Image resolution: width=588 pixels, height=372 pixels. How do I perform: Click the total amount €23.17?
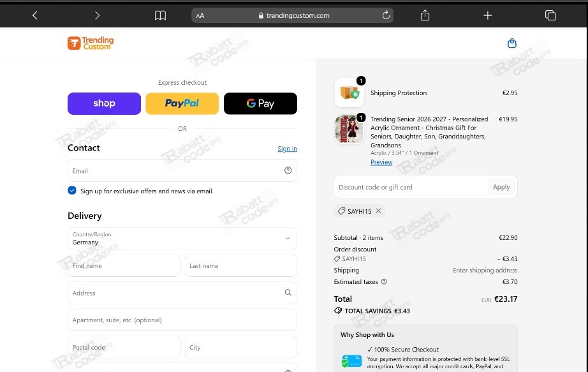[506, 299]
